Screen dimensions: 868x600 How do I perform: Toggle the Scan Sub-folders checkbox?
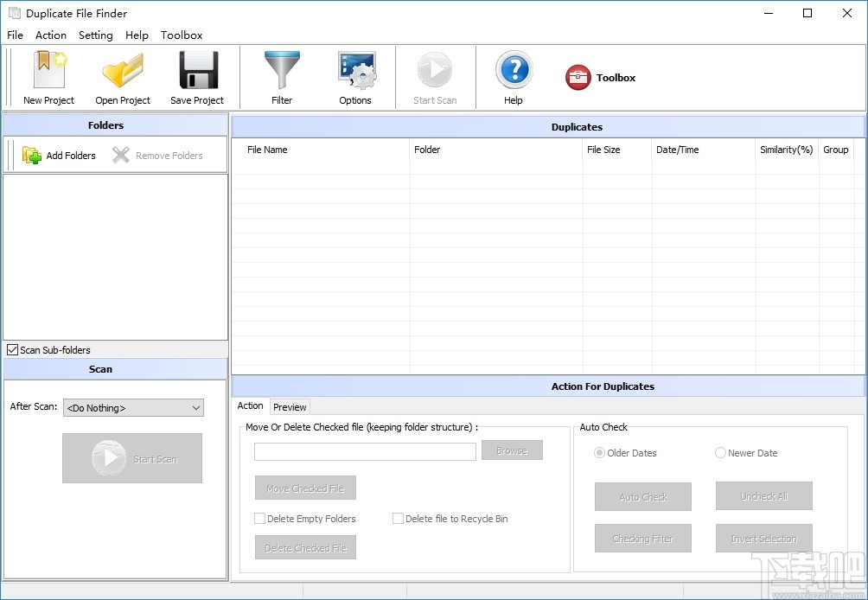pos(12,349)
